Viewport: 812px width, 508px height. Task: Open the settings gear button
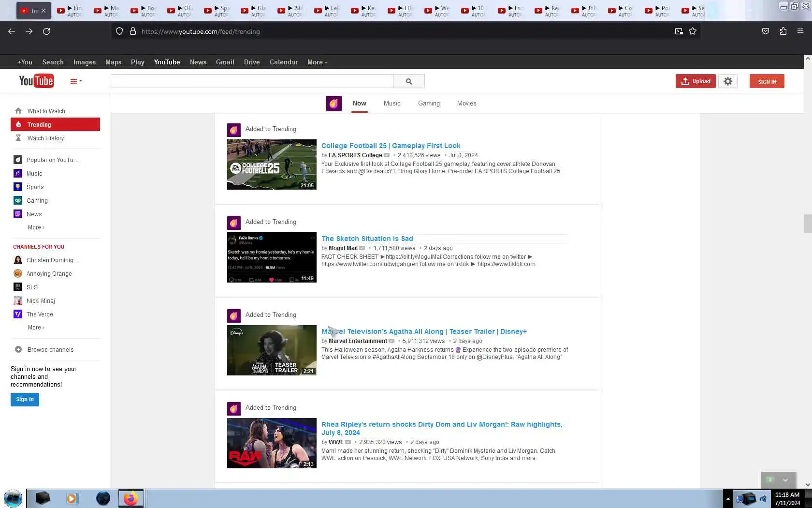[728, 81]
